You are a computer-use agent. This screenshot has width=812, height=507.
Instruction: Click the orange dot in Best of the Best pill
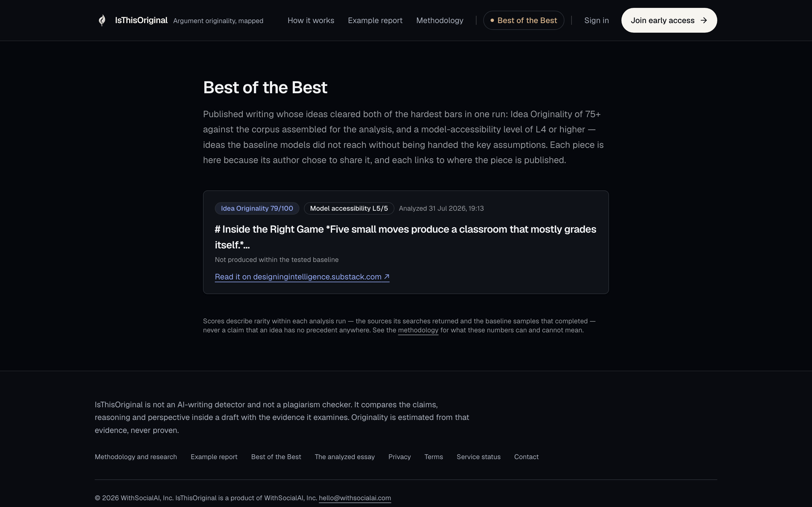492,21
